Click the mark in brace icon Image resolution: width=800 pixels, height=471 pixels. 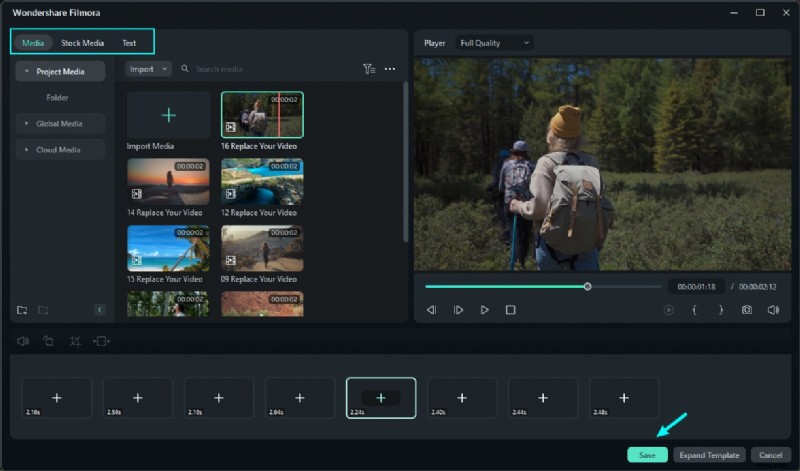(694, 310)
